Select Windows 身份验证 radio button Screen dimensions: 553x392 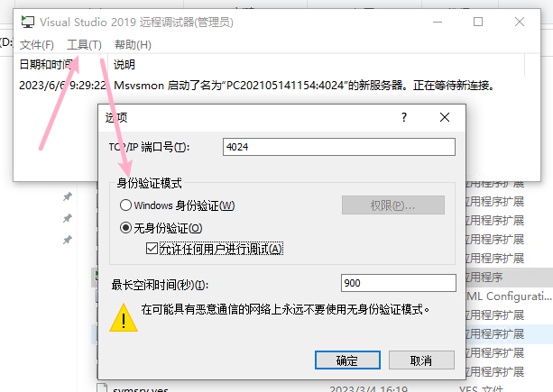[125, 205]
